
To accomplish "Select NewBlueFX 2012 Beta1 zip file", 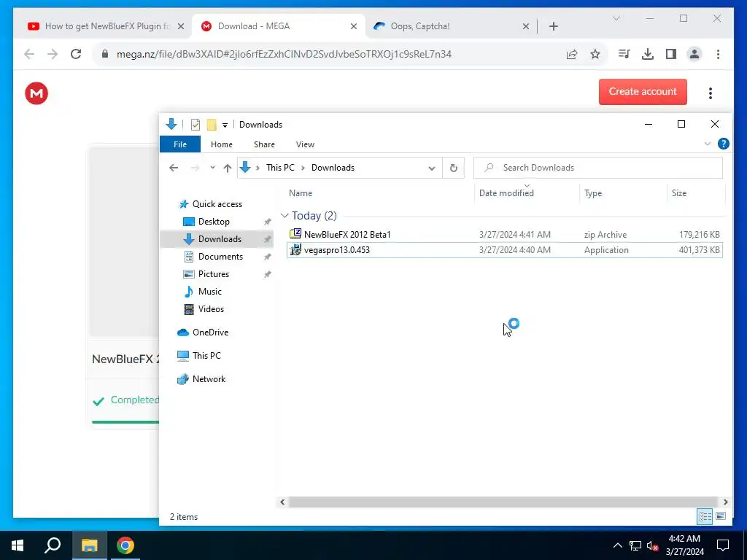I will [505, 234].
